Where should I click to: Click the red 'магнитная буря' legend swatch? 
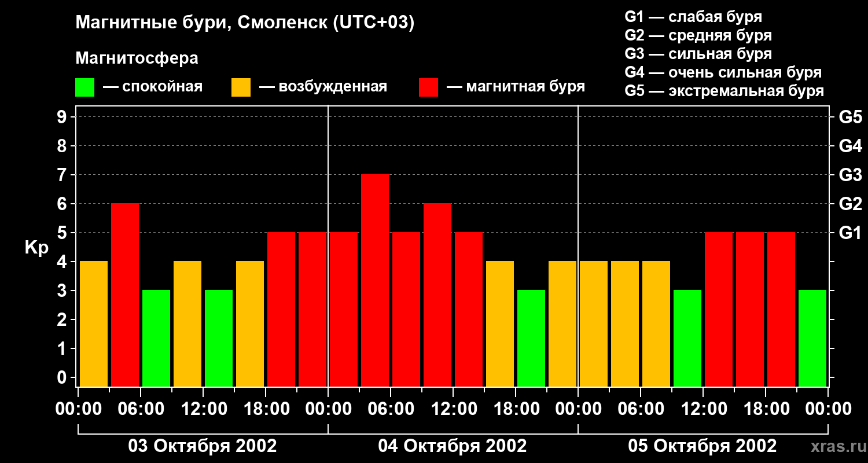428,87
